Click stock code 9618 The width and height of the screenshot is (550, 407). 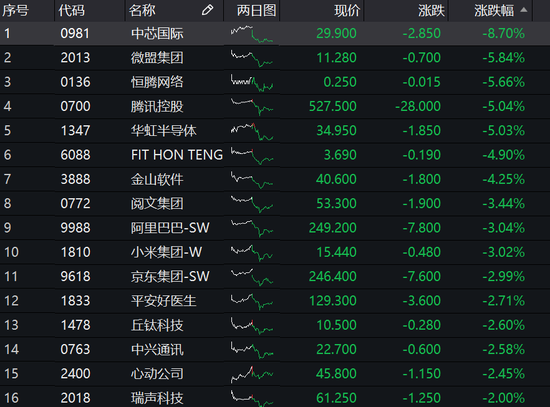click(75, 276)
